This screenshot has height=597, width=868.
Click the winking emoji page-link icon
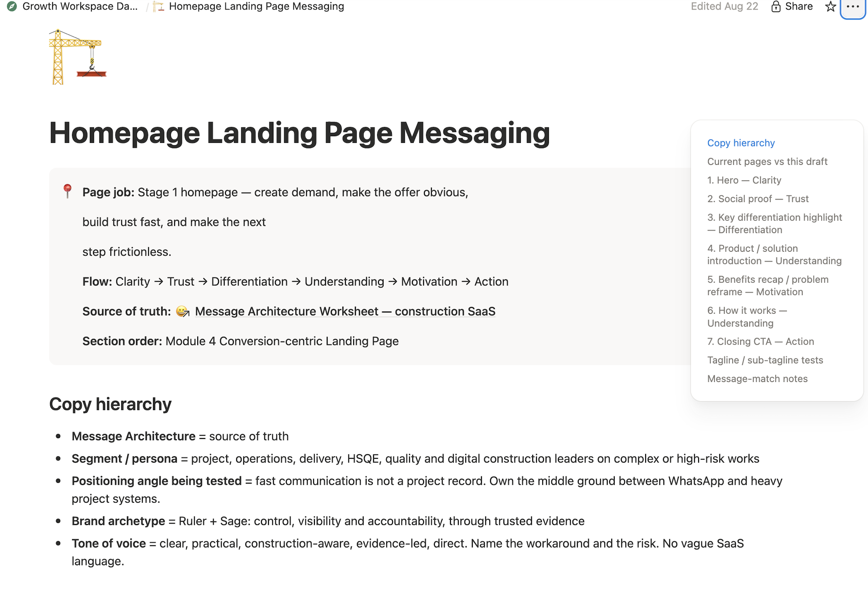coord(182,312)
